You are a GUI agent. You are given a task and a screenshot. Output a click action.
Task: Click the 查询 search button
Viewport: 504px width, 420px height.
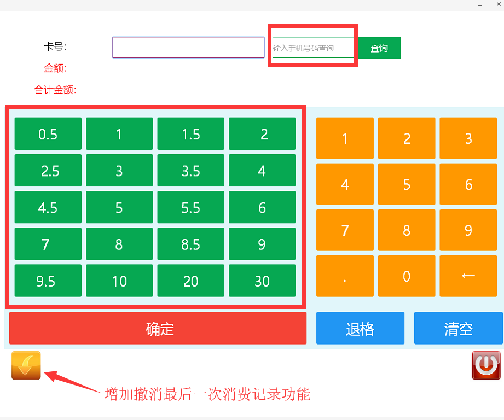coord(379,48)
